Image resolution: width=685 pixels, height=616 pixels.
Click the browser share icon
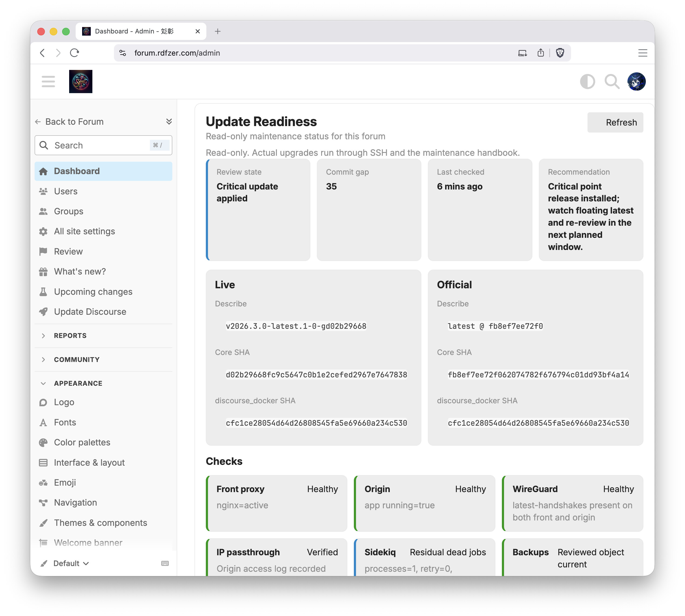pyautogui.click(x=540, y=53)
